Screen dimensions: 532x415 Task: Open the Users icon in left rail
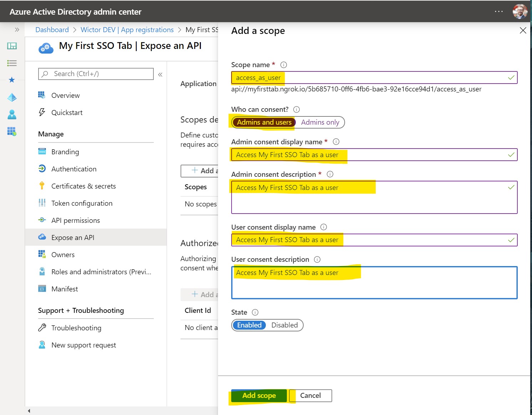(12, 114)
